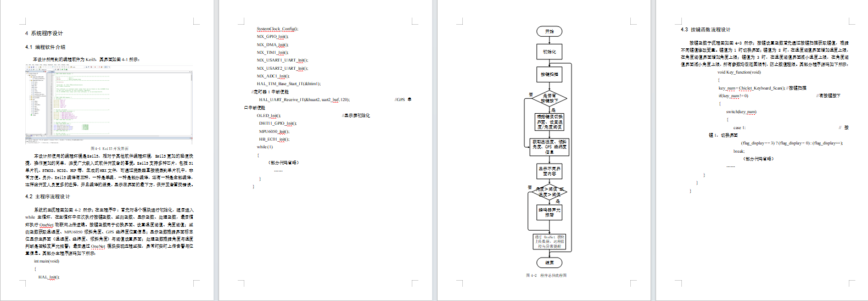Viewport: 868px width, 301px height.
Task: Click the code line 'HAL_Init();'
Action: tap(49, 277)
